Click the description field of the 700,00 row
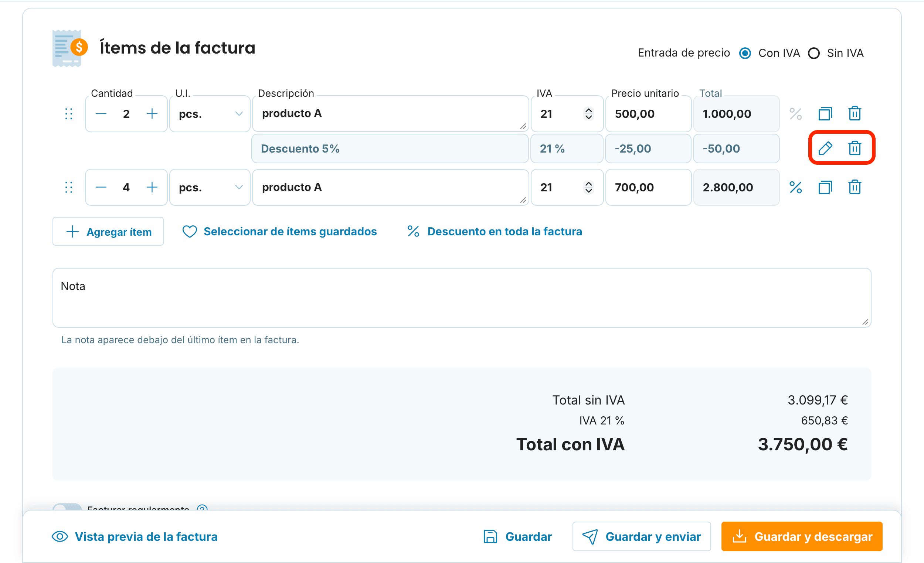924x563 pixels. (390, 187)
